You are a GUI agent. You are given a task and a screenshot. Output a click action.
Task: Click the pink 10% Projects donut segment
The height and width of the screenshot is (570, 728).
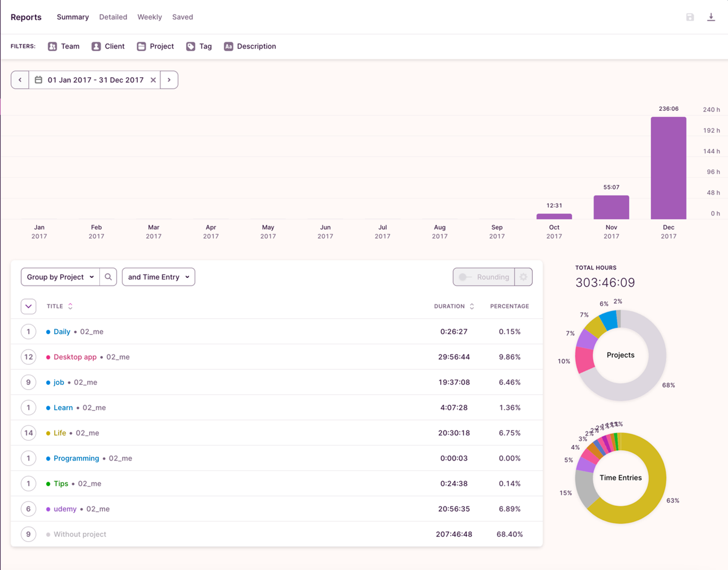[584, 360]
